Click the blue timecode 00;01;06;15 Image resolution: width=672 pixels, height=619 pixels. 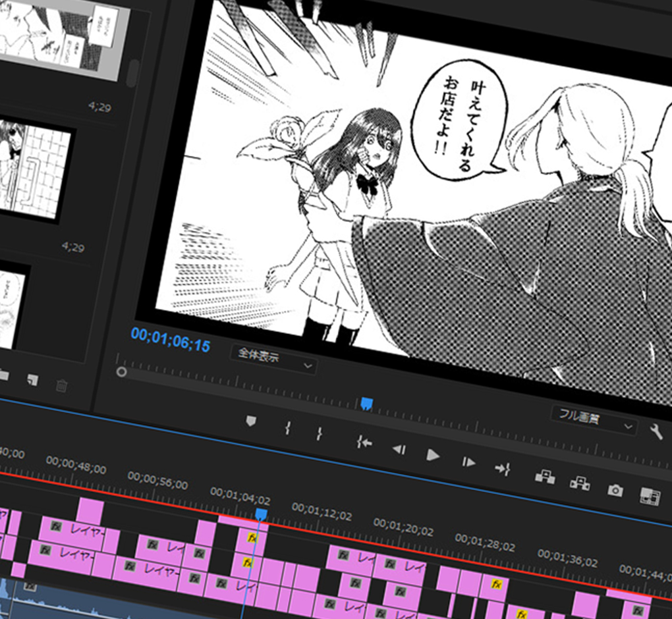click(171, 339)
